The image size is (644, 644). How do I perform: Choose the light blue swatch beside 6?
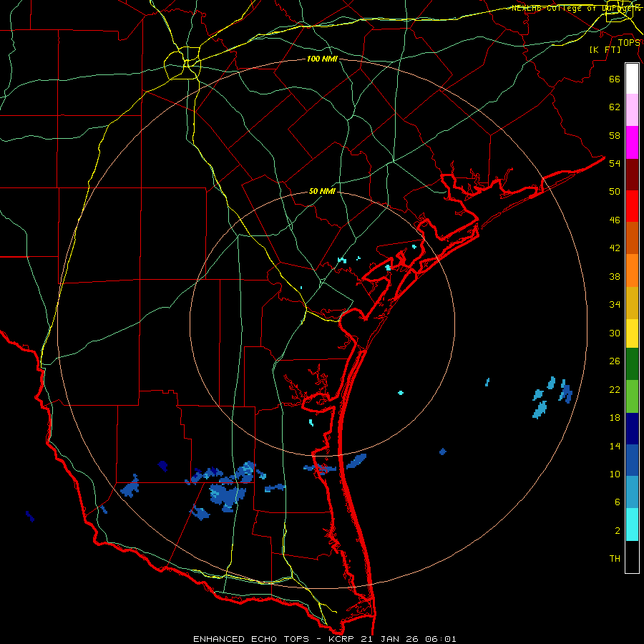[632, 492]
